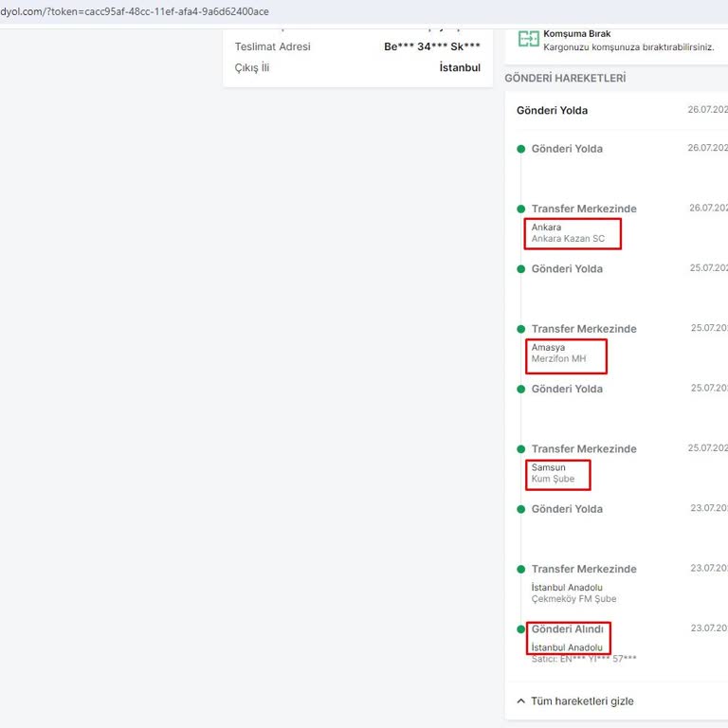The image size is (728, 728).
Task: Select the Kum Şube location text
Action: 553,480
